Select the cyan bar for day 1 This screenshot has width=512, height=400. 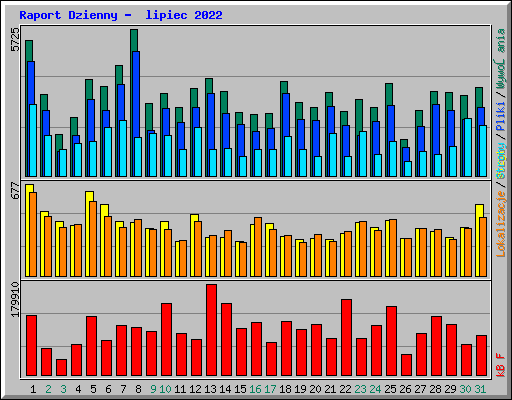pyautogui.click(x=33, y=140)
